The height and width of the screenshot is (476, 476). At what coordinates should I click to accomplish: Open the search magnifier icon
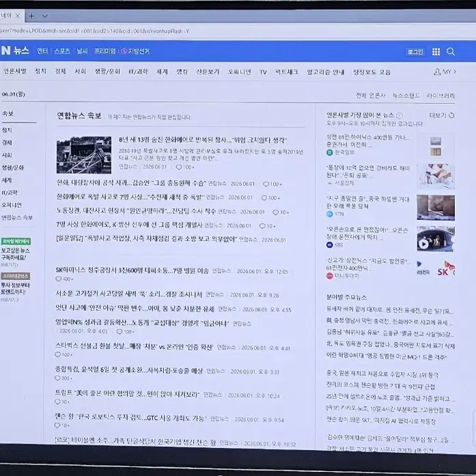451,52
